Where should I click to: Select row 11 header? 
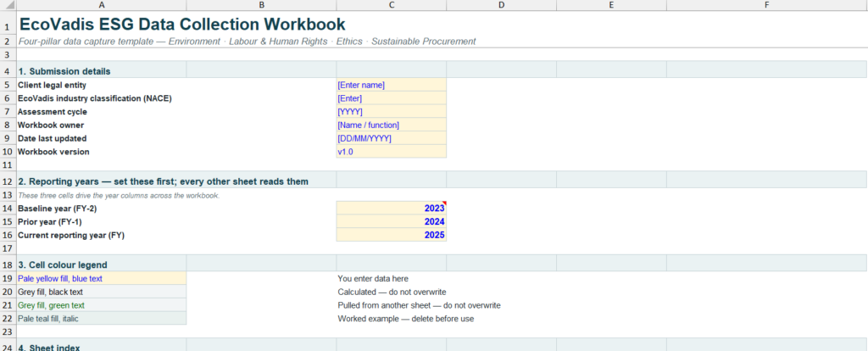[x=8, y=165]
